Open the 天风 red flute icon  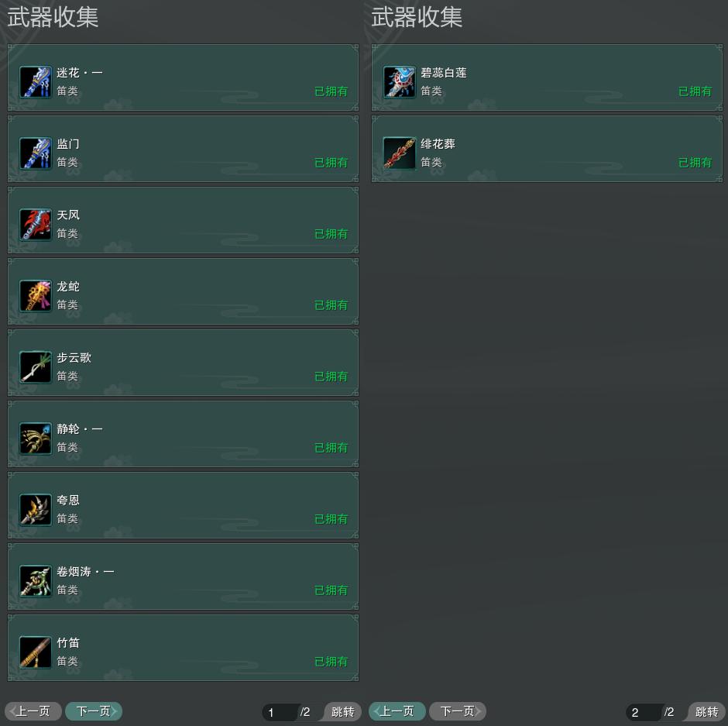coord(36,225)
